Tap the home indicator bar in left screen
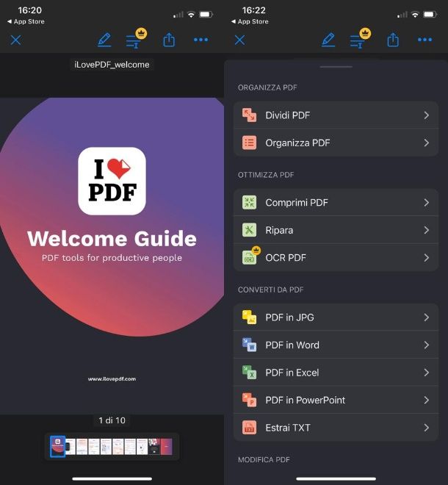448x485 pixels. point(112,479)
